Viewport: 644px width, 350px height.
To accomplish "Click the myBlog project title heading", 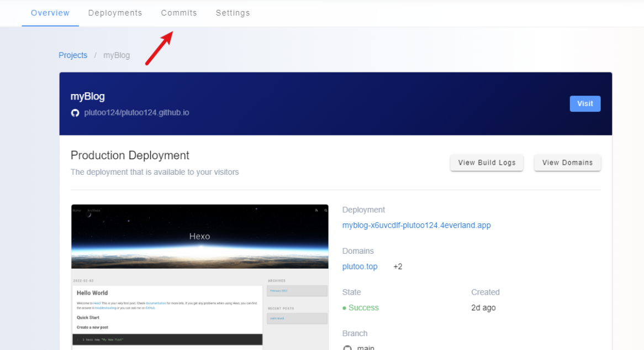I will tap(87, 96).
